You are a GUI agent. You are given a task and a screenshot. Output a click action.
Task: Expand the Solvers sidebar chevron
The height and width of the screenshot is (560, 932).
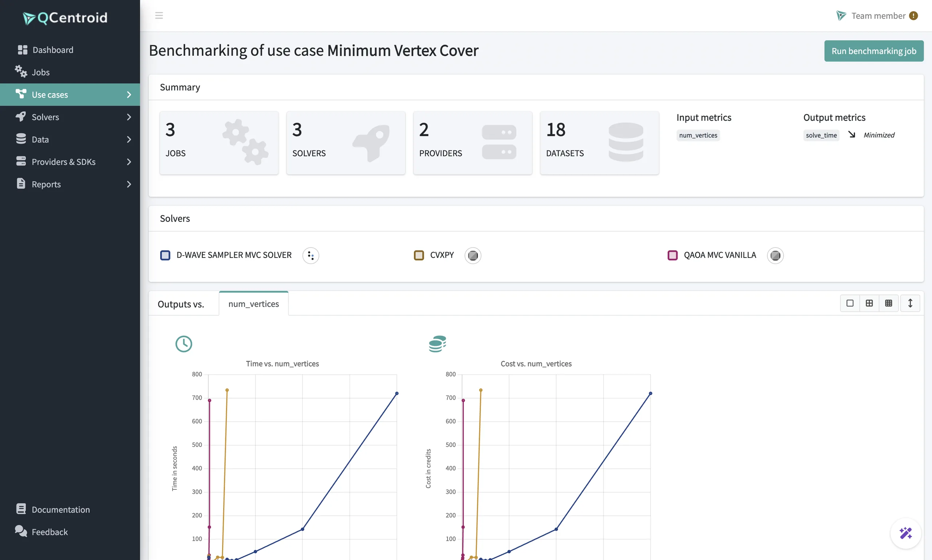point(129,117)
